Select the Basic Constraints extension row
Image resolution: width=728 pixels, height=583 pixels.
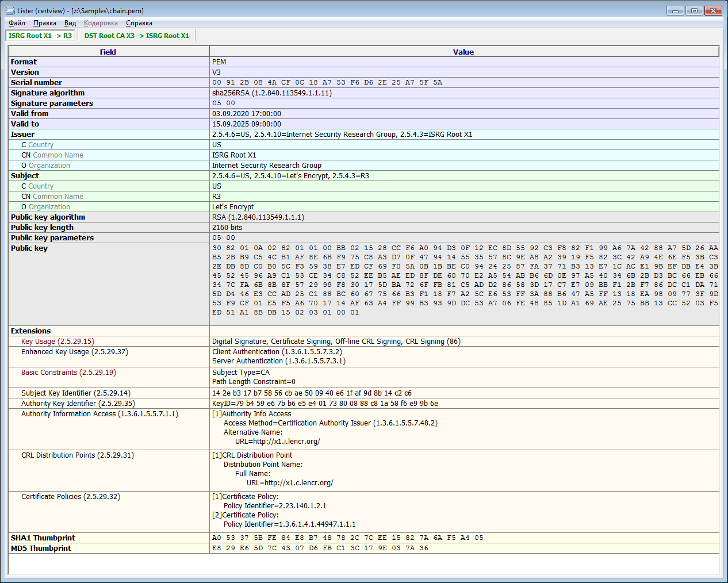coord(68,373)
